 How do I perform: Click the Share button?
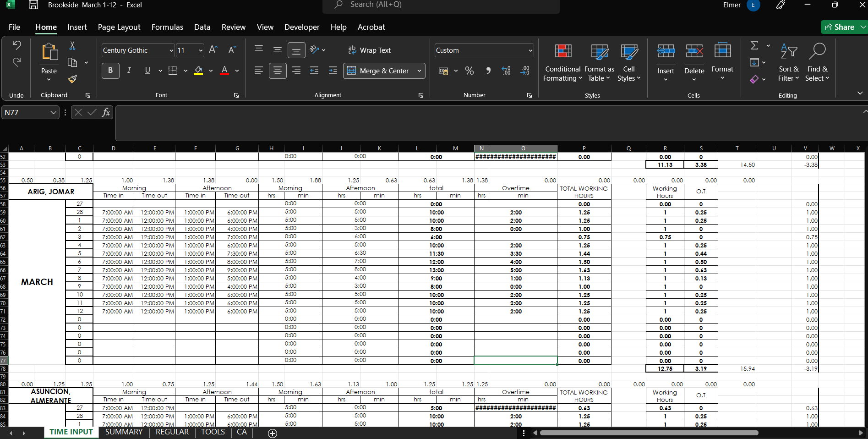(x=840, y=27)
